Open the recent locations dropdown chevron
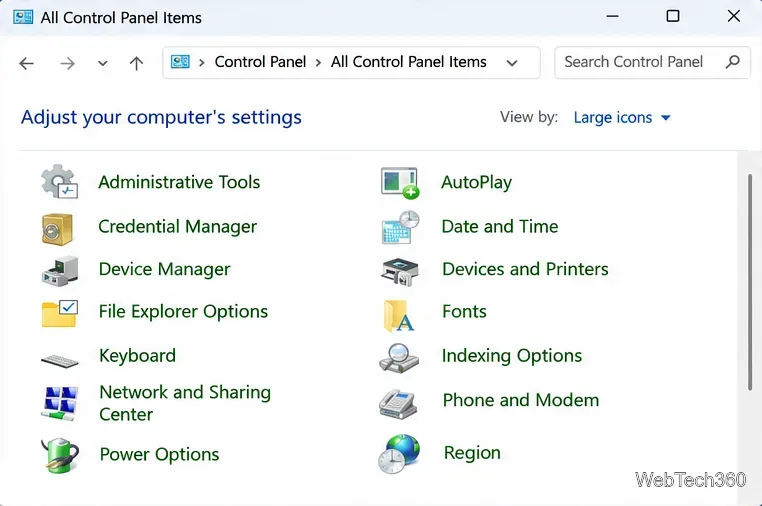Viewport: 762px width, 506px height. (103, 64)
